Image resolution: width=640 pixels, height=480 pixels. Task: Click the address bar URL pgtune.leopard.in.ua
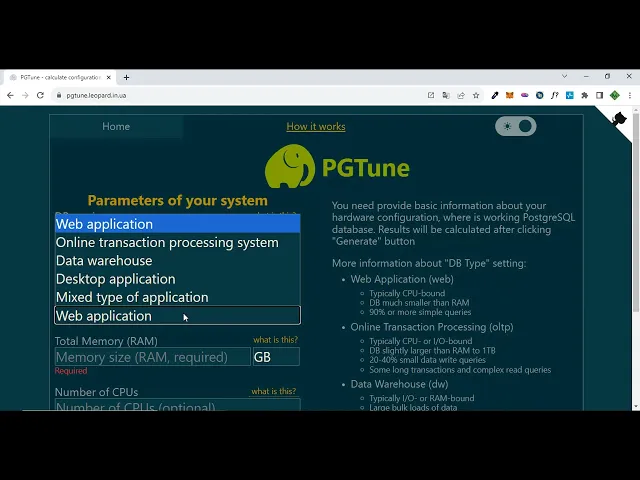(96, 96)
